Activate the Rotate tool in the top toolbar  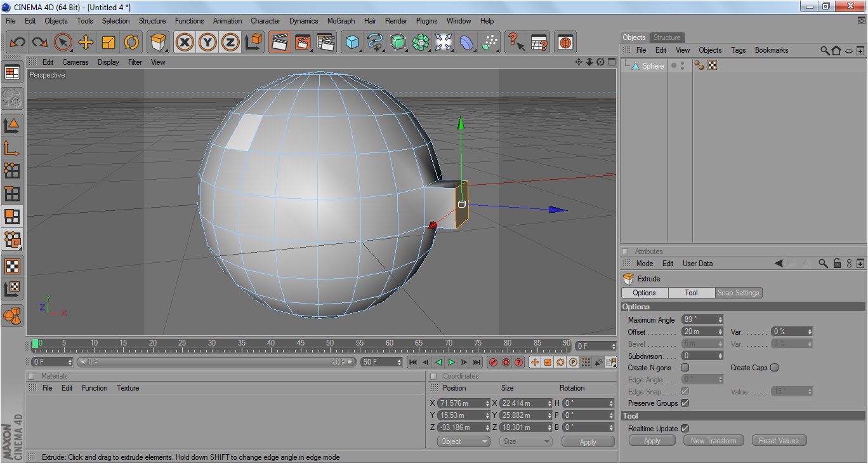pos(131,43)
